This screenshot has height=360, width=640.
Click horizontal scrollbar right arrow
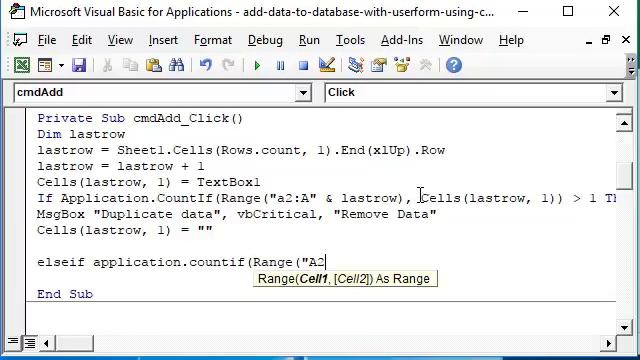pos(608,343)
